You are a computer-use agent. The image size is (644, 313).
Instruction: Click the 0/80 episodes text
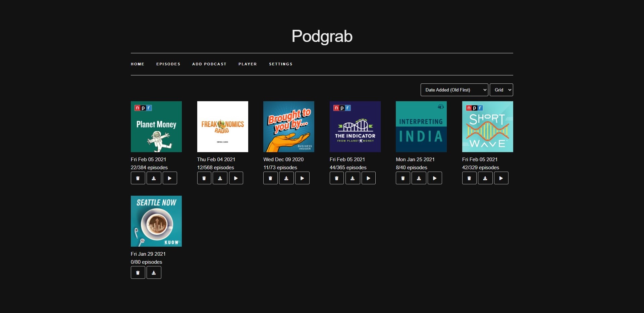147,262
